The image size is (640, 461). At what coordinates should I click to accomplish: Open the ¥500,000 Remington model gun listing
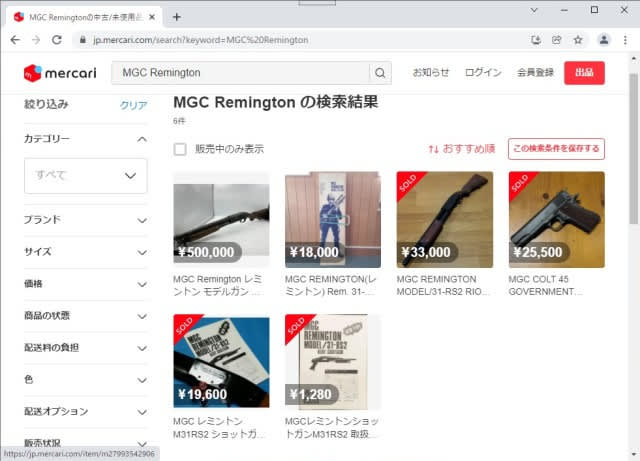pyautogui.click(x=221, y=220)
